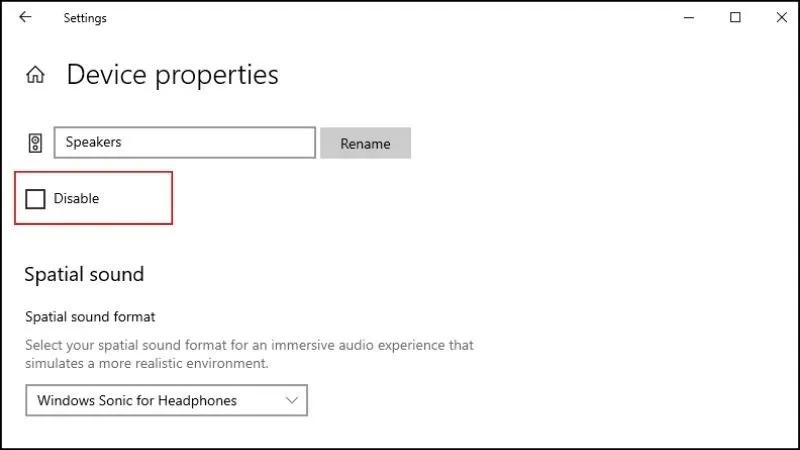Click the Disable checkbox label text
This screenshot has width=800, height=450.
[x=76, y=199]
